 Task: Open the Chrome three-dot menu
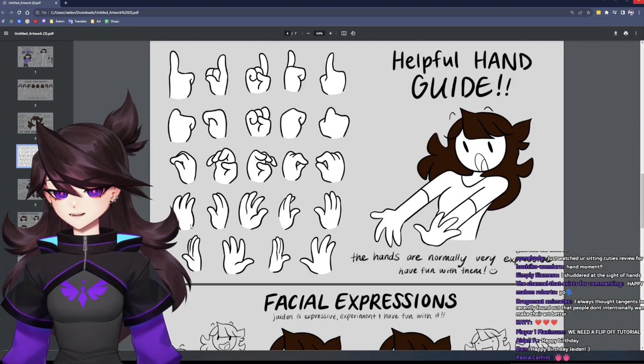tap(639, 12)
